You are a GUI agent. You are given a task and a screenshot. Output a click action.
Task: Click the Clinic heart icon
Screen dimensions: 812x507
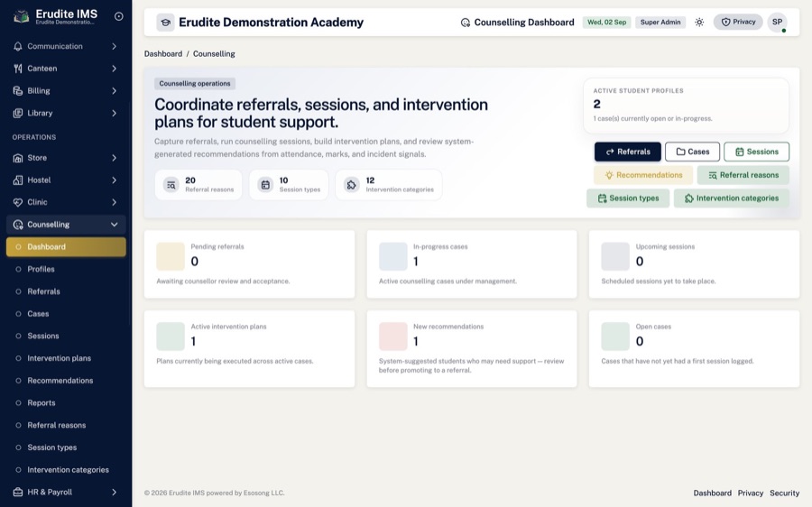pos(18,202)
